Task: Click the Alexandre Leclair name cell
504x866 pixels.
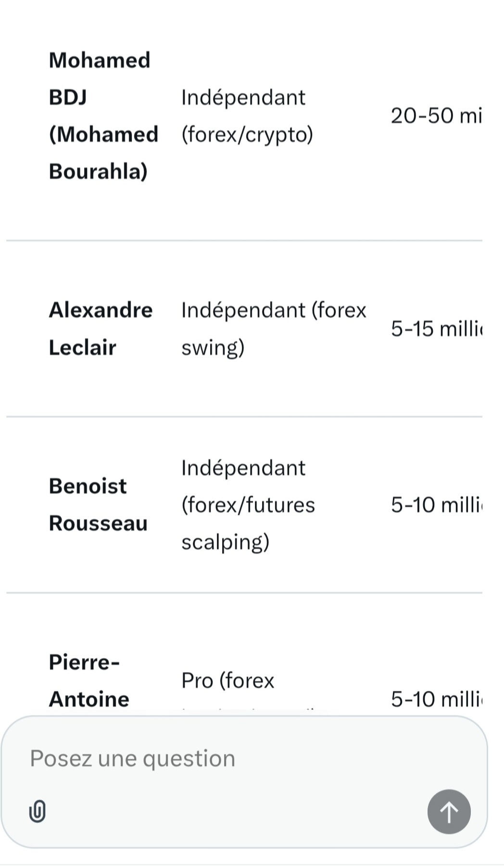Action: coord(101,328)
